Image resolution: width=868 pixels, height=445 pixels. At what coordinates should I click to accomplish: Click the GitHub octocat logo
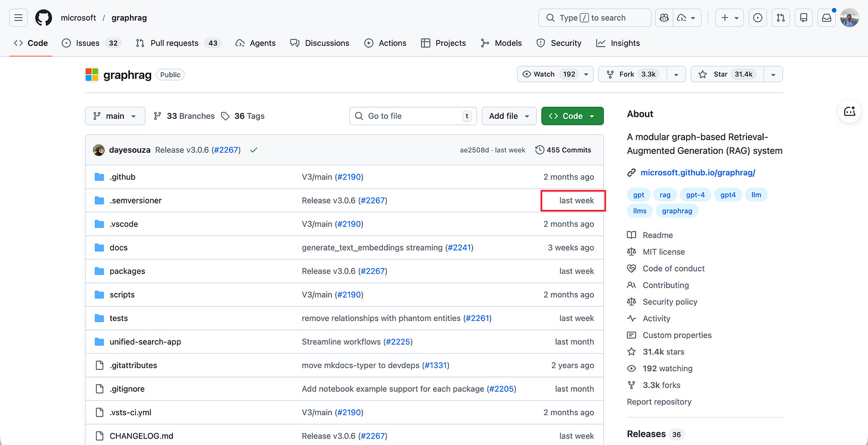point(44,18)
